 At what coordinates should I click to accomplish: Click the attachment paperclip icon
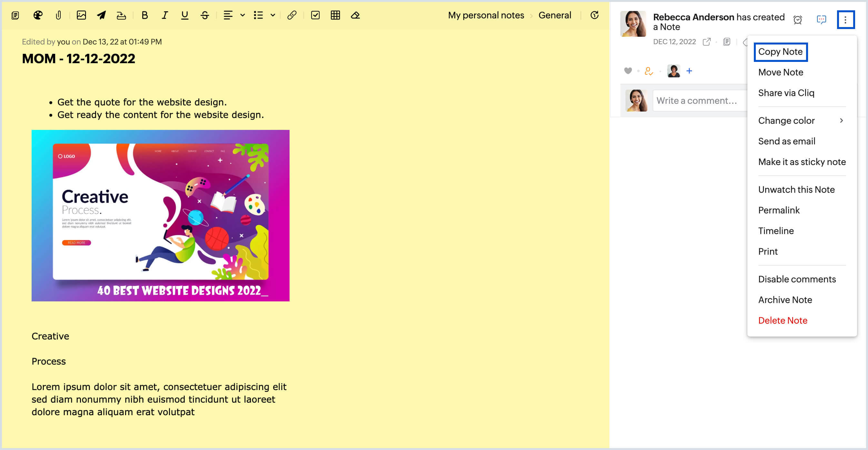[58, 15]
